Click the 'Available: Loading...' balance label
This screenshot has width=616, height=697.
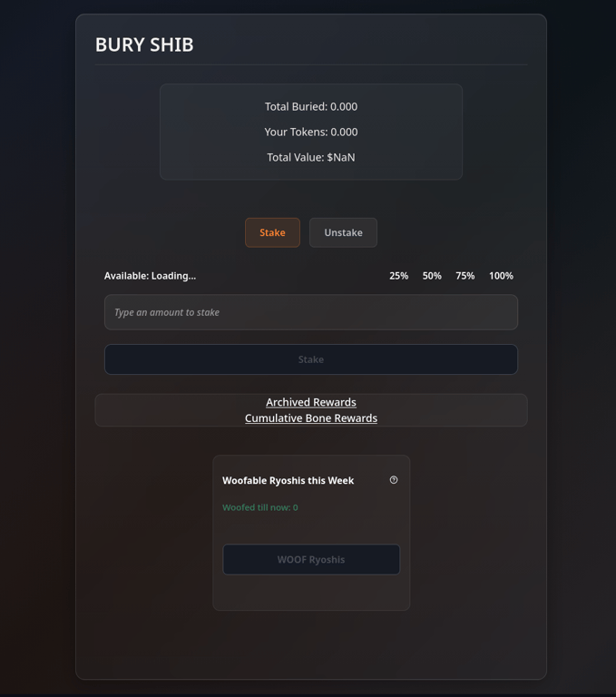point(150,276)
